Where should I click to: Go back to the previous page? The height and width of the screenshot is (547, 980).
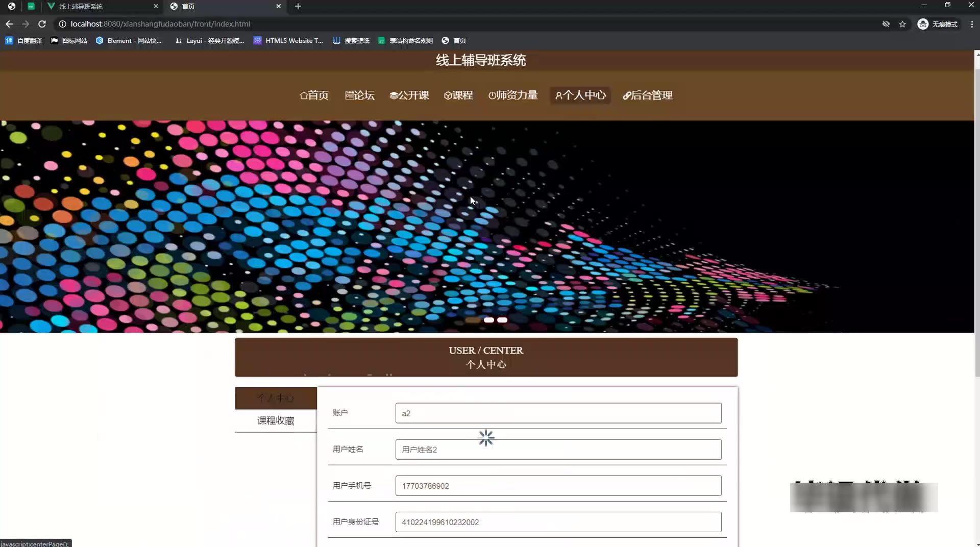[x=9, y=24]
